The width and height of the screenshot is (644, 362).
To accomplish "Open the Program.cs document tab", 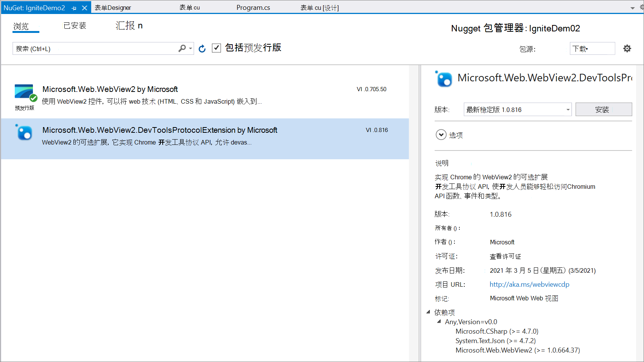I will (253, 7).
